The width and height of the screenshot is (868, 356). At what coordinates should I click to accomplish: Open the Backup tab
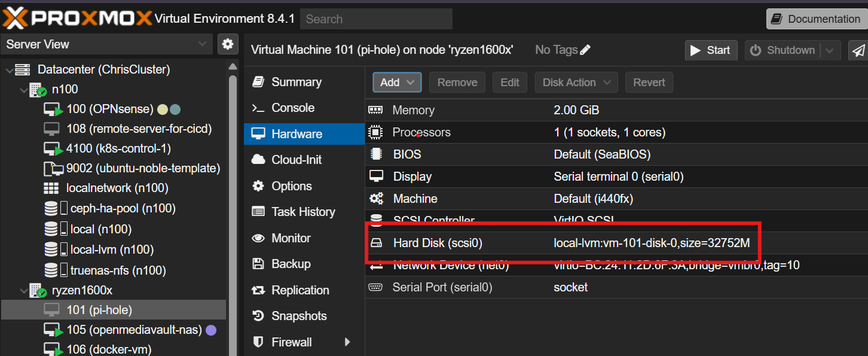304,264
